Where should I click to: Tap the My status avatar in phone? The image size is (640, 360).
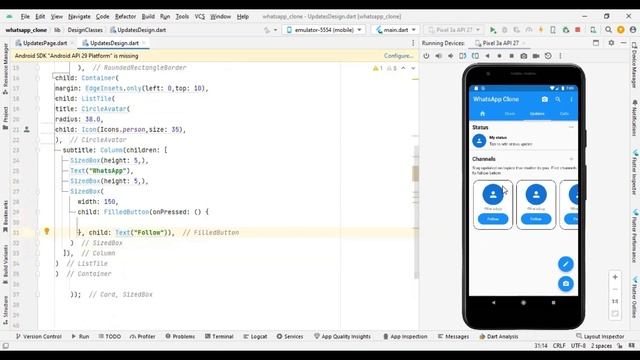[479, 141]
